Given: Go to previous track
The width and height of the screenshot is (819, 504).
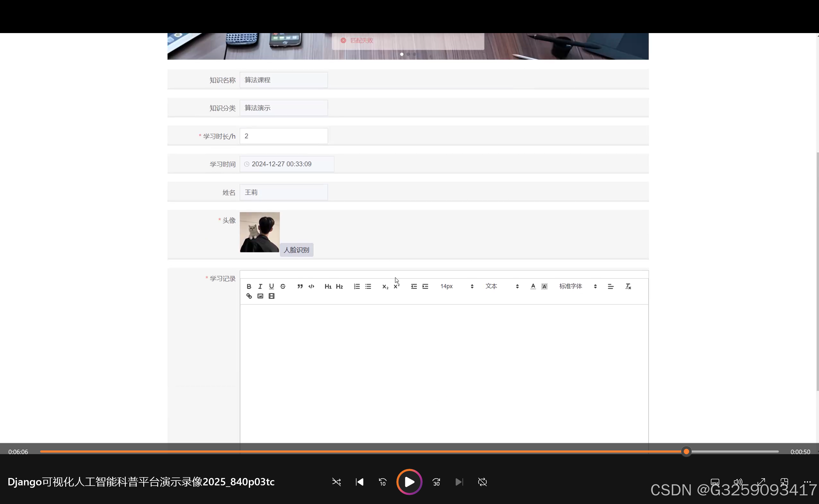Looking at the screenshot, I should coord(359,482).
